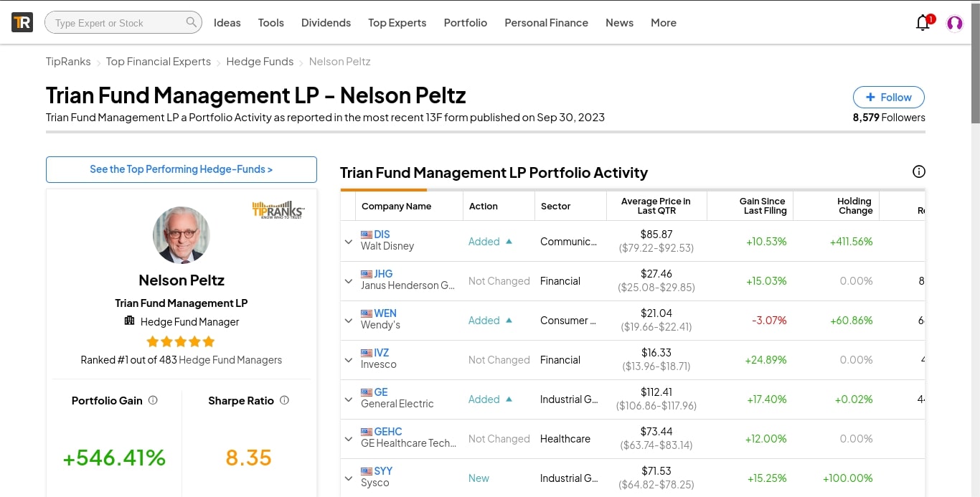Open the JHG ticker link
Viewport: 980px width, 497px height.
(383, 274)
